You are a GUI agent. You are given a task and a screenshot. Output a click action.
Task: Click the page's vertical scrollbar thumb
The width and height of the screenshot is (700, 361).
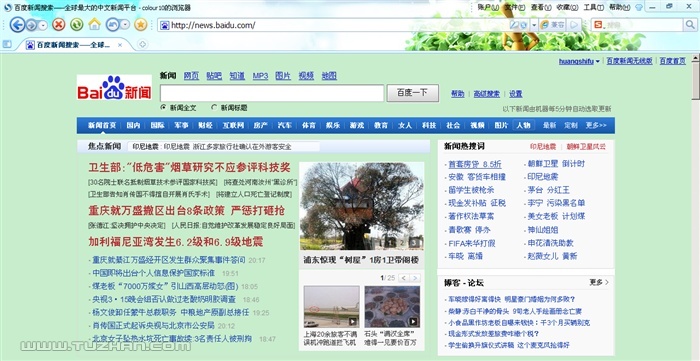click(696, 80)
